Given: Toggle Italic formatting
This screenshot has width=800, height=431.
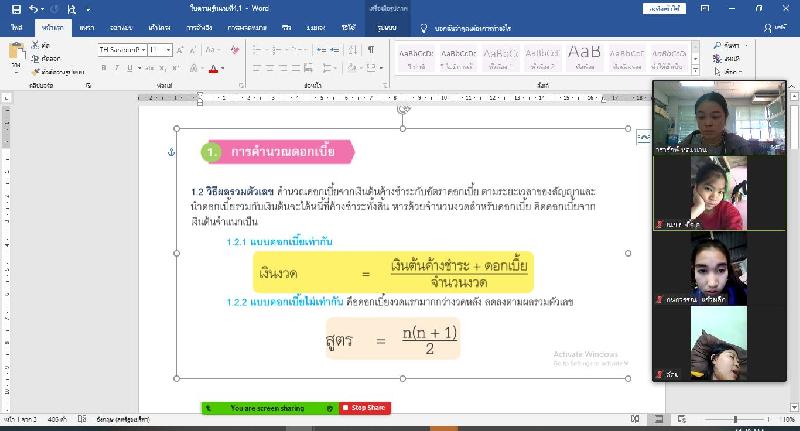Looking at the screenshot, I should tap(116, 68).
